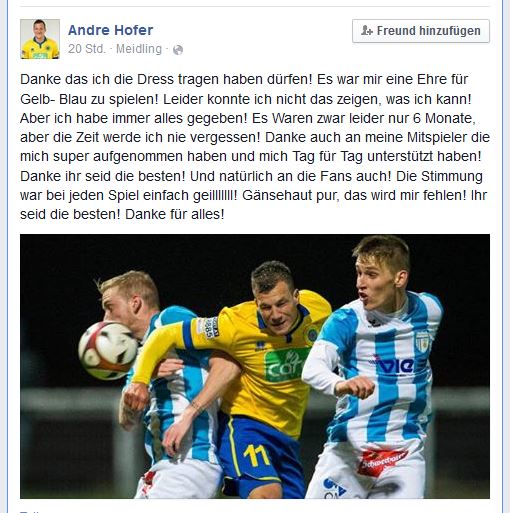
Task: Click the globe public-privacy icon
Action: point(178,50)
